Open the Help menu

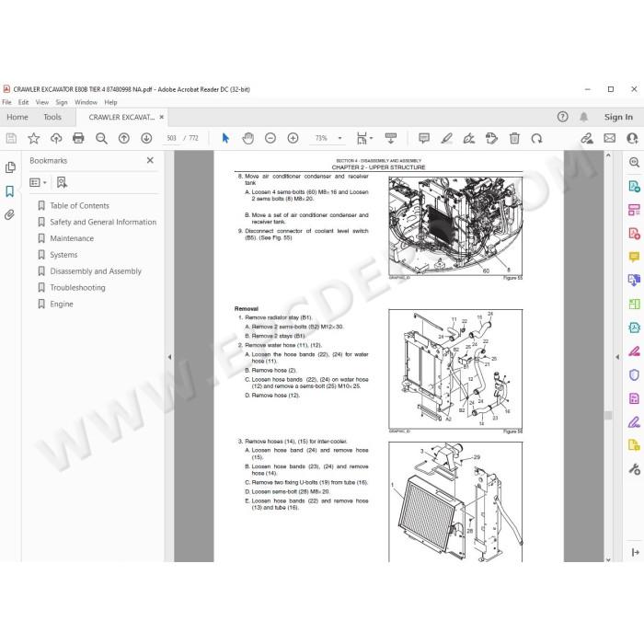110,102
